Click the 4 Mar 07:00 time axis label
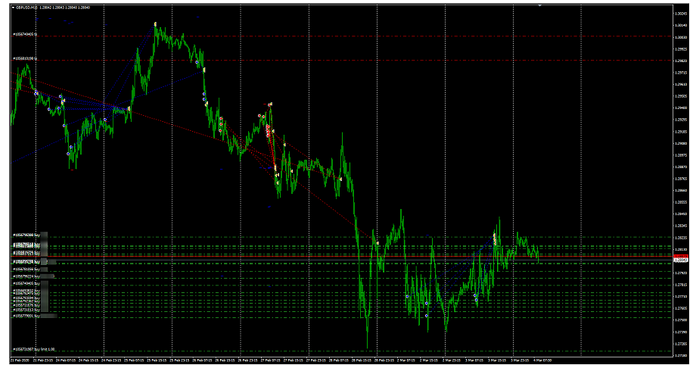 542,360
